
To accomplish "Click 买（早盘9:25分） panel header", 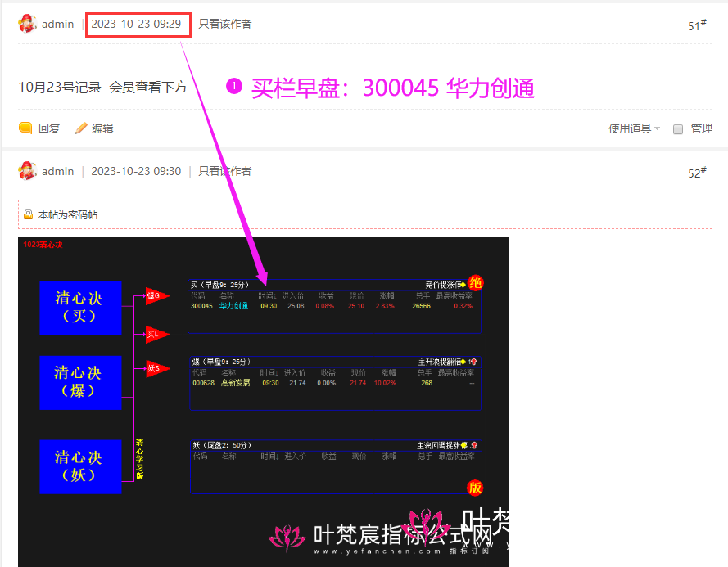I will tap(219, 285).
